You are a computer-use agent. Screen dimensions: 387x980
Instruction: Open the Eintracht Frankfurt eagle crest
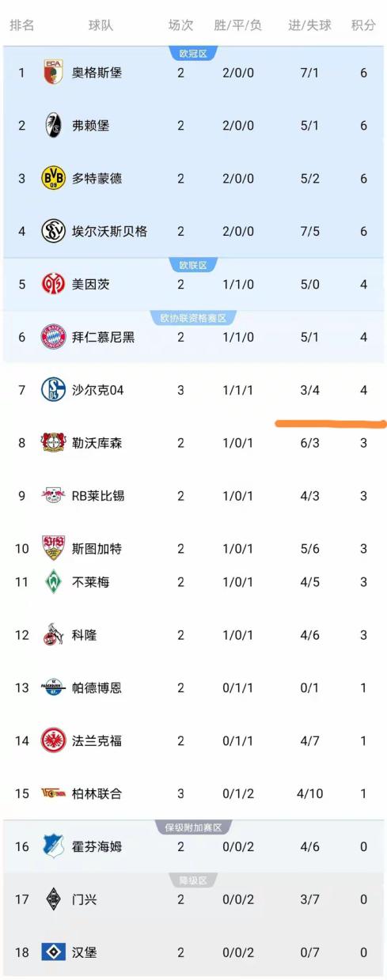(54, 741)
